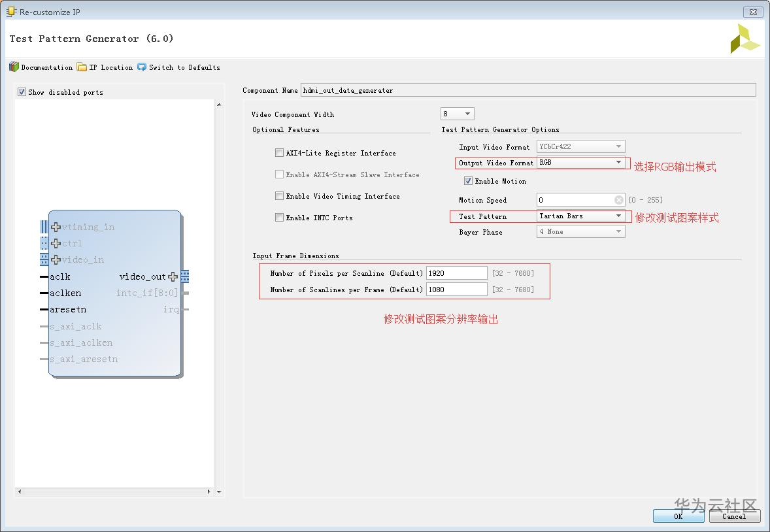Click the IP Location folder icon

point(82,67)
